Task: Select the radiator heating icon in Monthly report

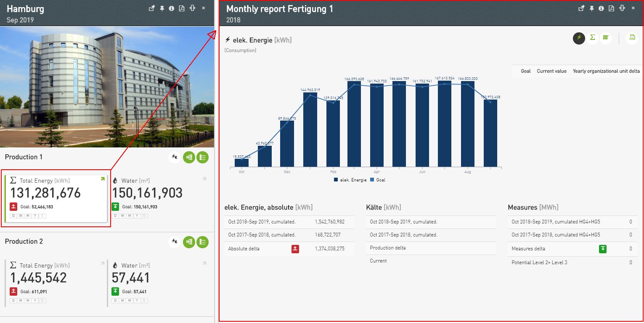Action: pyautogui.click(x=605, y=38)
